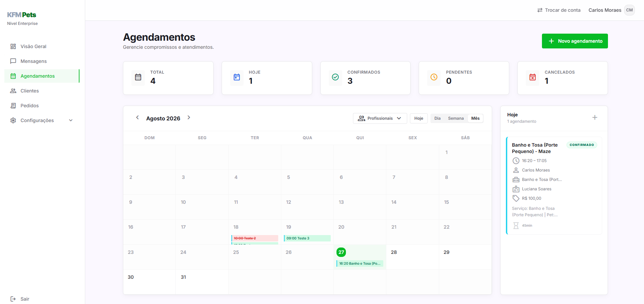Click the Confirmados checkmark icon
Screen dimensions: 644x304
pos(335,77)
